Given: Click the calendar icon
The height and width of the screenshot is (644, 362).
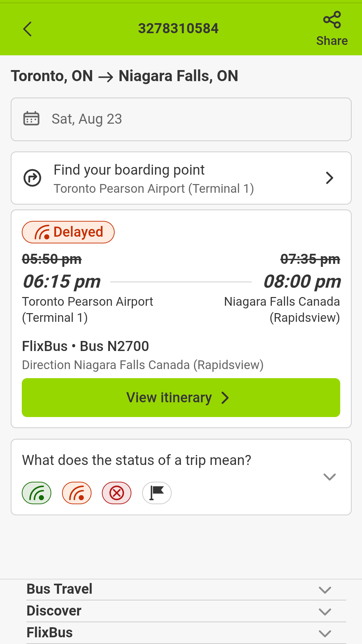Looking at the screenshot, I should 31,119.
